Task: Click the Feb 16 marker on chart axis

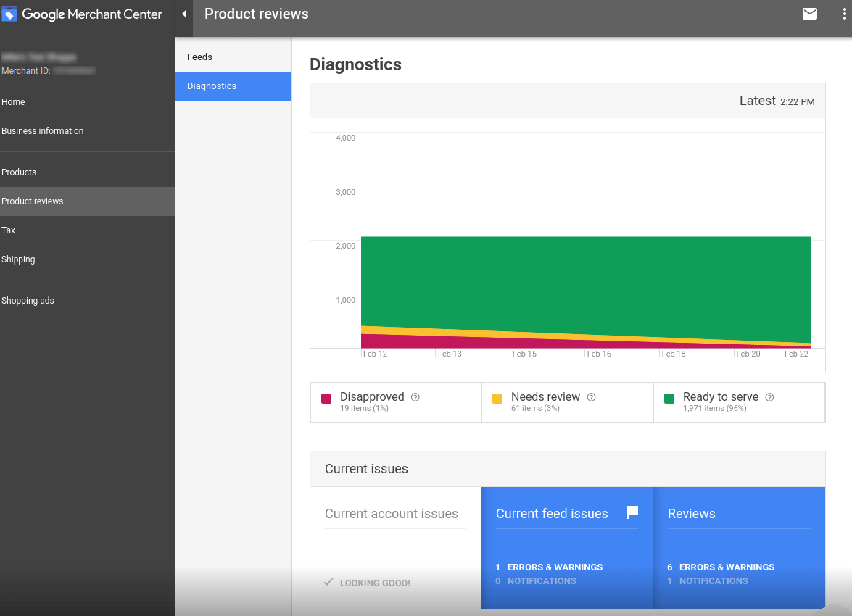Action: tap(599, 354)
